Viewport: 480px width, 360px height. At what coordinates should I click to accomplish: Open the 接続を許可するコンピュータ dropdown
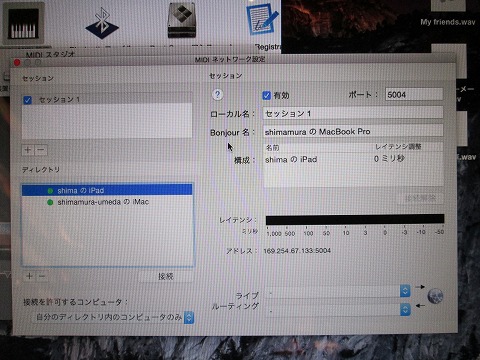pos(114,317)
